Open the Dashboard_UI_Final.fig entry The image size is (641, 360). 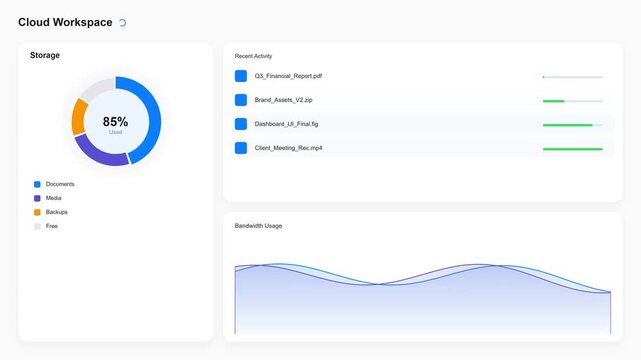pyautogui.click(x=423, y=124)
